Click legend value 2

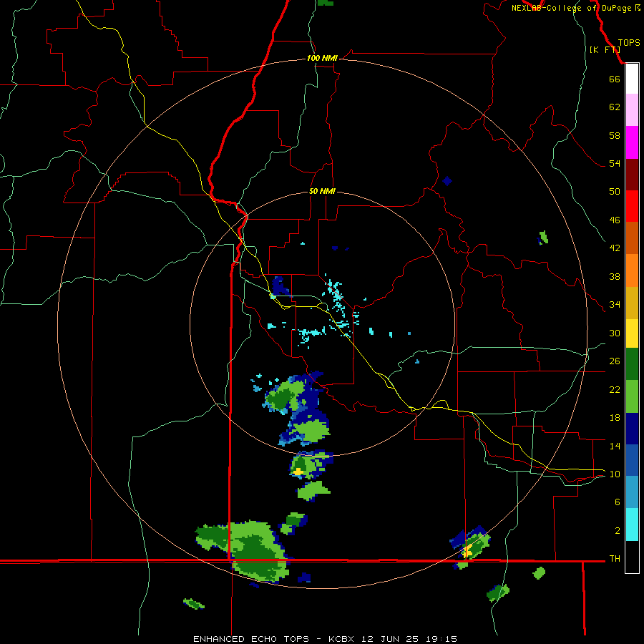coord(618,531)
